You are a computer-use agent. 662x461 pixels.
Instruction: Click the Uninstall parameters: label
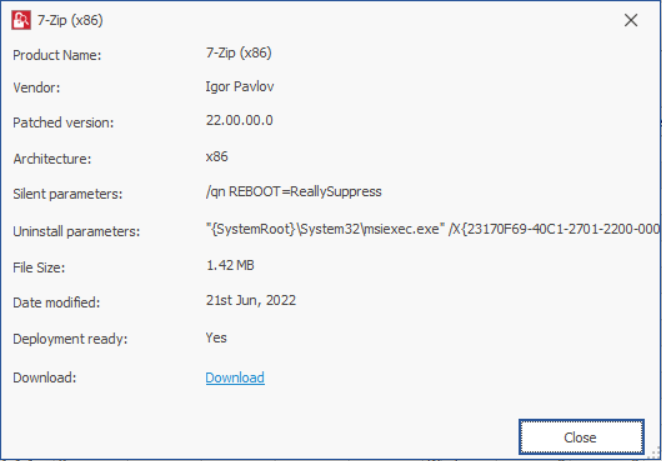tap(76, 232)
